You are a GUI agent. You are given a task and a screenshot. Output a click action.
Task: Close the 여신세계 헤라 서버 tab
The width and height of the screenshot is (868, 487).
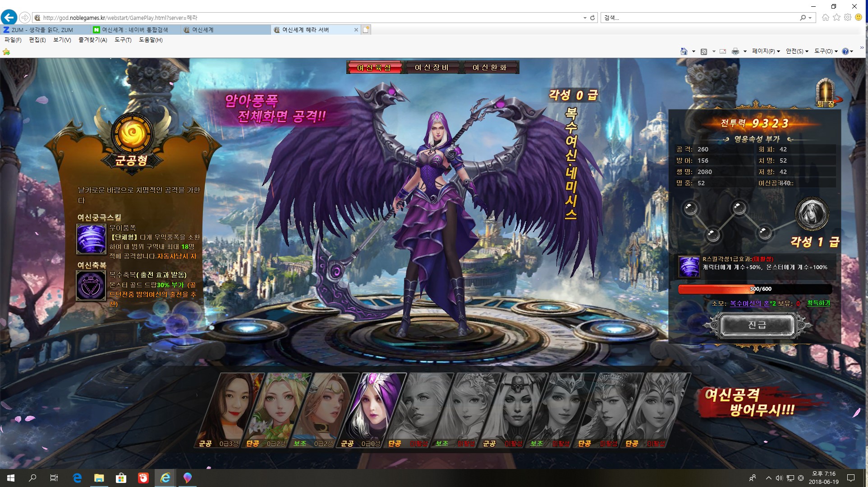(356, 30)
